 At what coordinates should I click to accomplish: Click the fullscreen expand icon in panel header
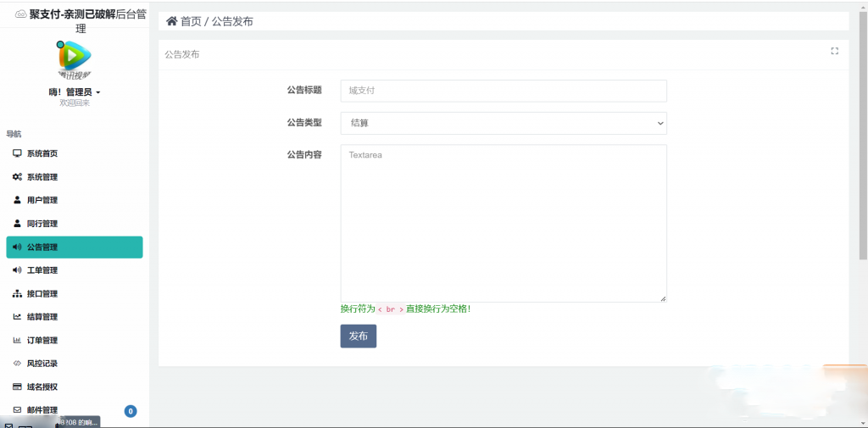click(x=834, y=51)
